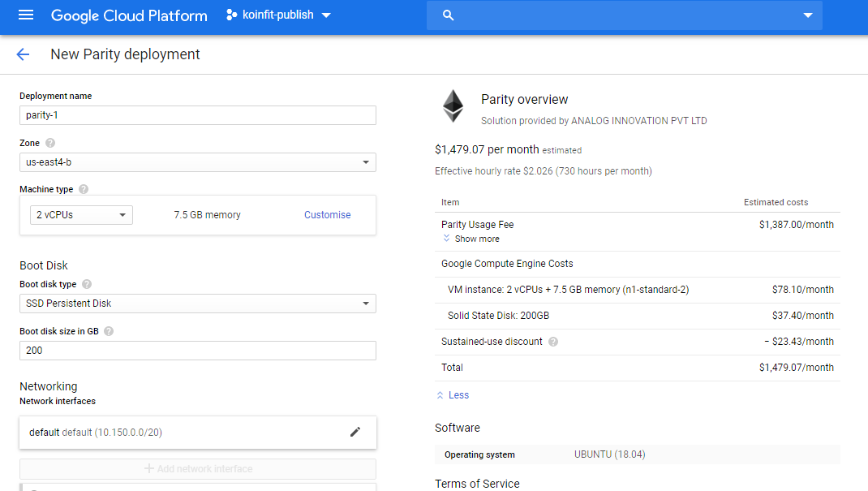
Task: Click UBUNTU (18.04) operating system value
Action: (609, 454)
